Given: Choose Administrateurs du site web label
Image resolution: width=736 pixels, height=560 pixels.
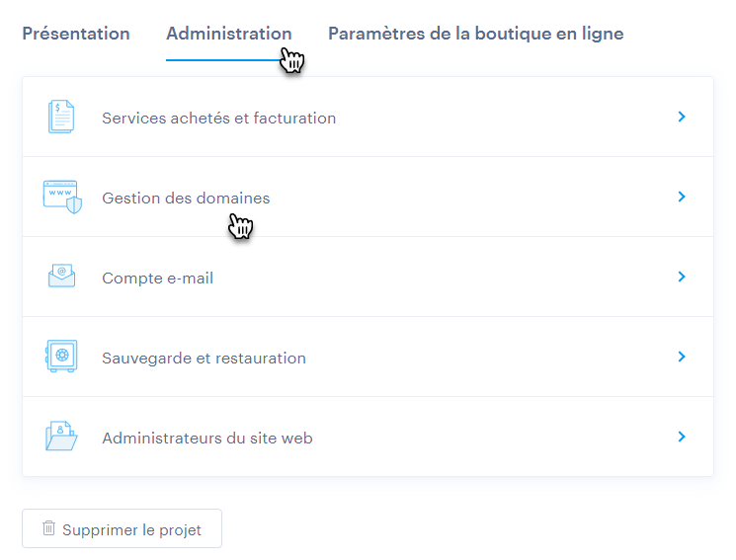Looking at the screenshot, I should pyautogui.click(x=207, y=438).
